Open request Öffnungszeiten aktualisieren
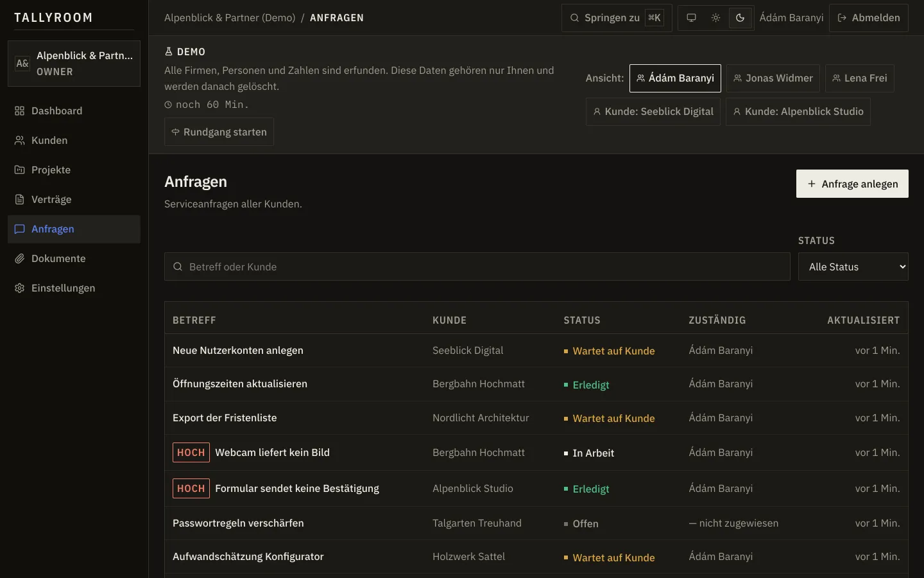The width and height of the screenshot is (924, 578). pos(240,384)
